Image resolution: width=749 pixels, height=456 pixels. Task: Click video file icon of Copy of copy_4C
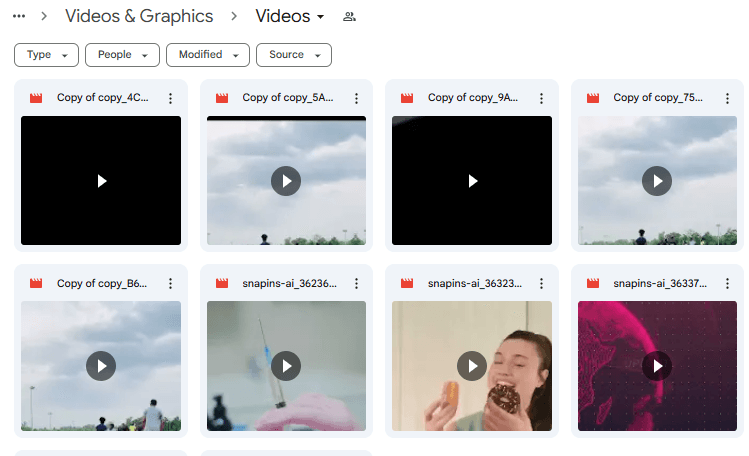click(x=36, y=98)
